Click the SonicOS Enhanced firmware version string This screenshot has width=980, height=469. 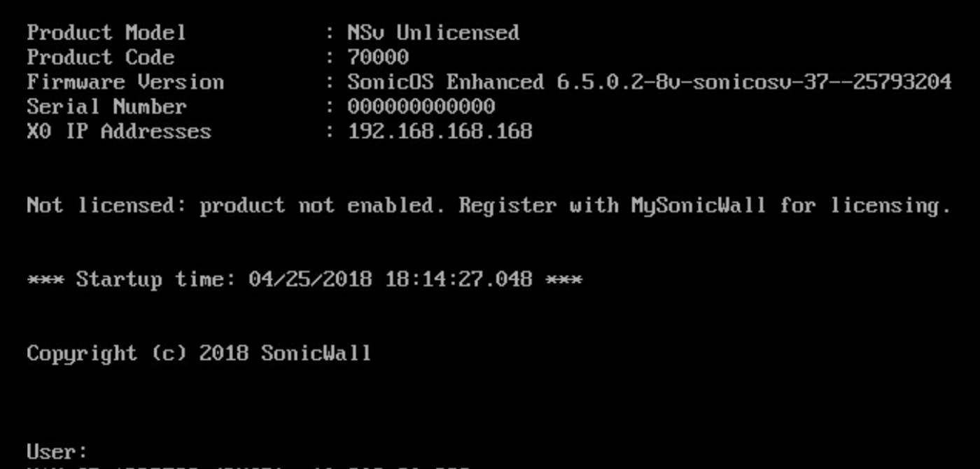649,82
